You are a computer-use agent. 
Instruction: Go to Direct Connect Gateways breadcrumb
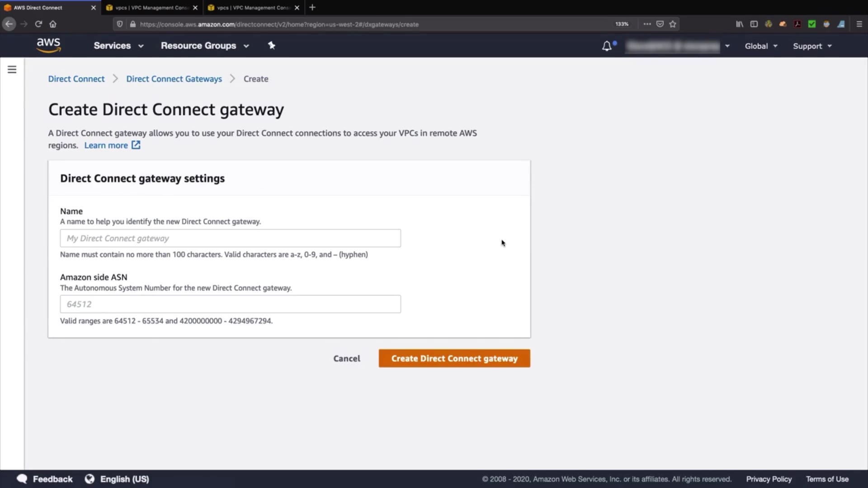pyautogui.click(x=174, y=79)
